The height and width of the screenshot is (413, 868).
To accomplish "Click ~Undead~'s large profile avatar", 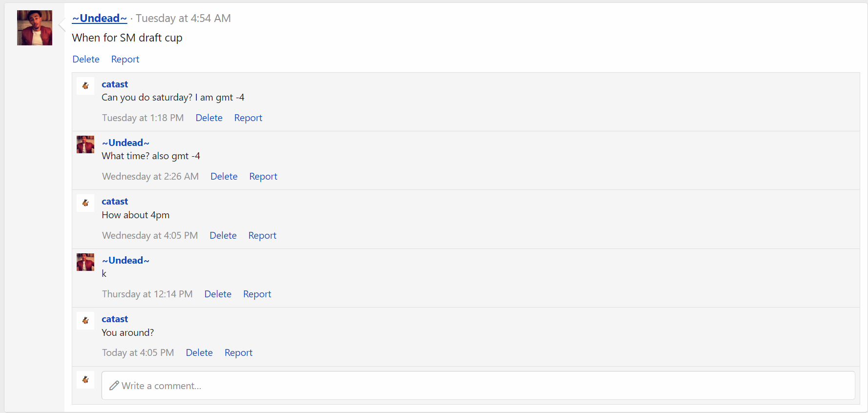I will point(35,28).
